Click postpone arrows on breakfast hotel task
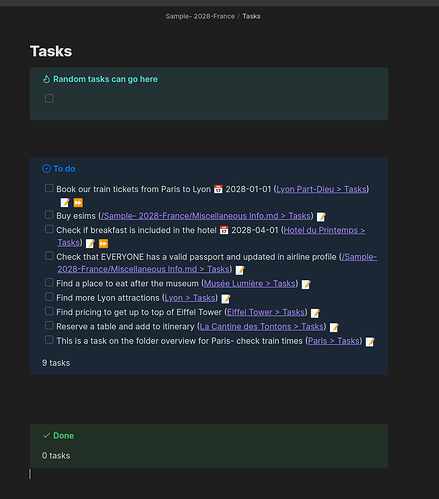 (x=103, y=243)
